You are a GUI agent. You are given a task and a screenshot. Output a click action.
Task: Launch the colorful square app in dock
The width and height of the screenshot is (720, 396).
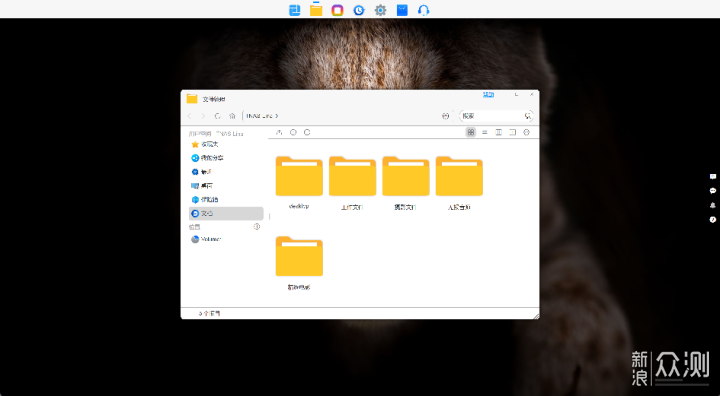pyautogui.click(x=338, y=10)
